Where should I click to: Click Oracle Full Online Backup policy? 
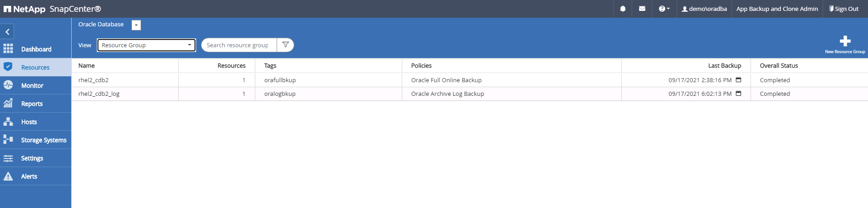(x=446, y=80)
